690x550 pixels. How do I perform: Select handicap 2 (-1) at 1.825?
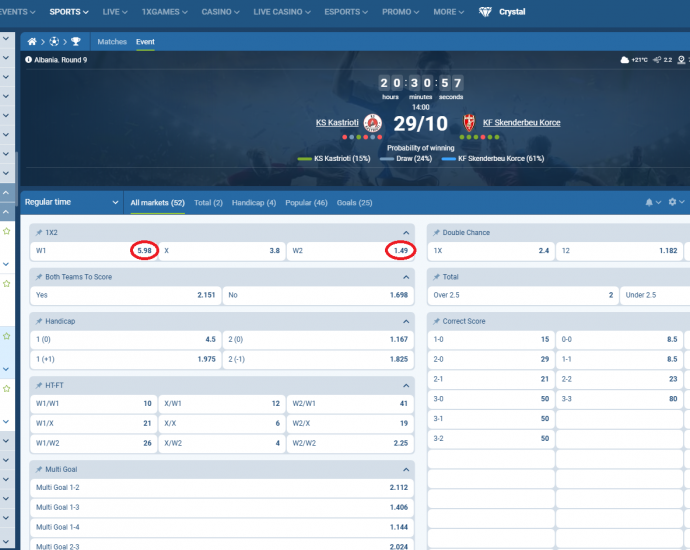318,359
